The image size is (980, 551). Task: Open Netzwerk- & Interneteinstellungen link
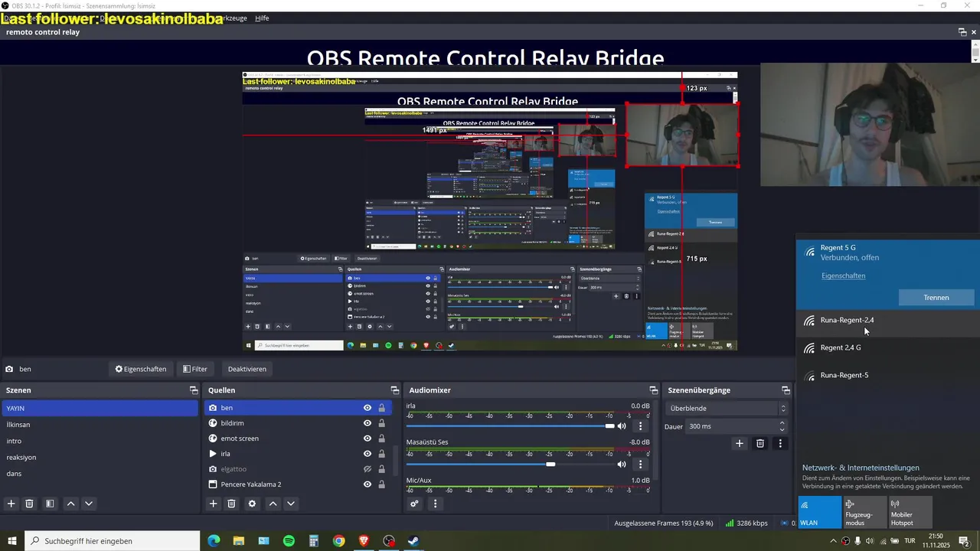point(861,468)
